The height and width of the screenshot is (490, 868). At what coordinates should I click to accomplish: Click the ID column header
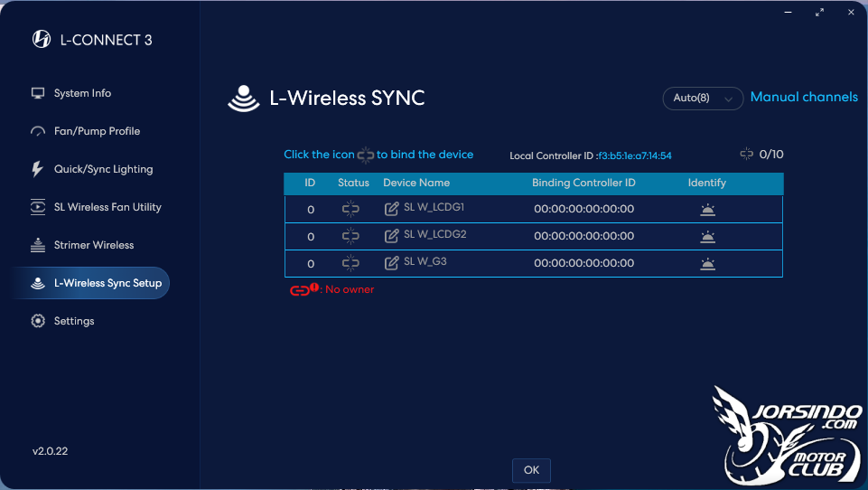coord(310,183)
